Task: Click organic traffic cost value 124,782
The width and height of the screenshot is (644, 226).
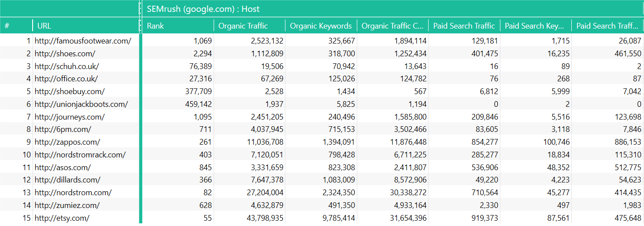Action: [414, 79]
